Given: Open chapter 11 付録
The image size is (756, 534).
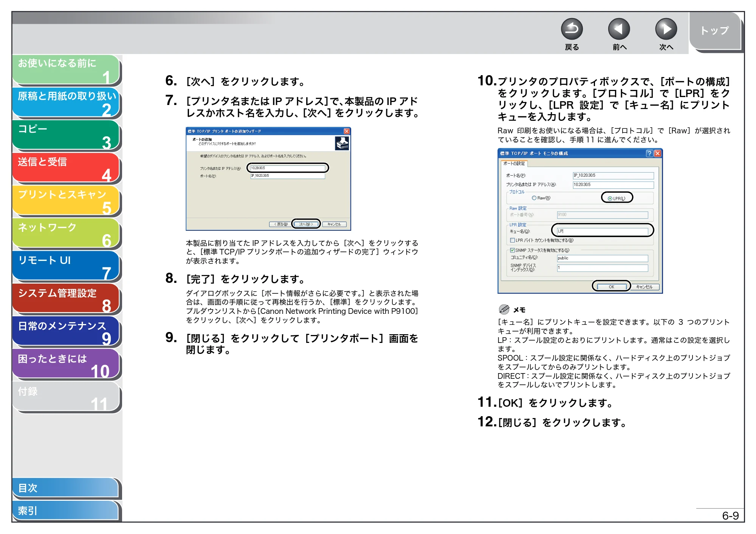Looking at the screenshot, I should [66, 397].
